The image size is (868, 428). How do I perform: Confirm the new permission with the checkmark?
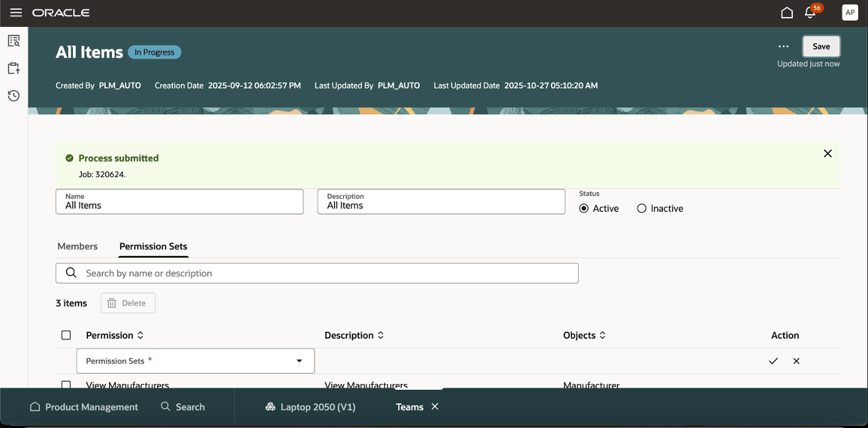[773, 361]
